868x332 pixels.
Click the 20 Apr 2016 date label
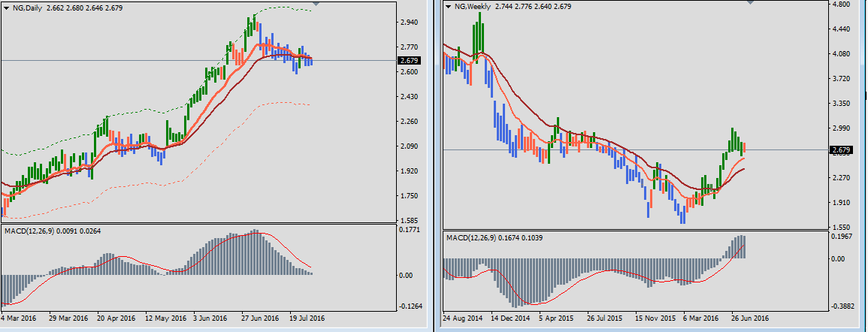click(x=116, y=318)
